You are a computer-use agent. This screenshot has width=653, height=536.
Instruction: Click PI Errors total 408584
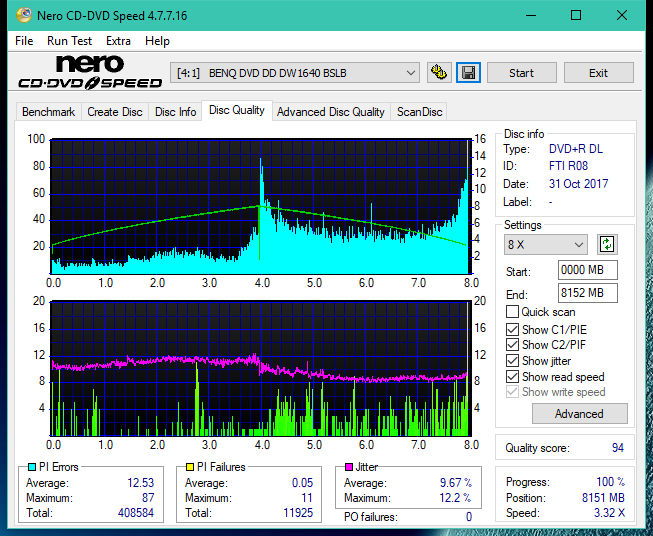pyautogui.click(x=136, y=512)
